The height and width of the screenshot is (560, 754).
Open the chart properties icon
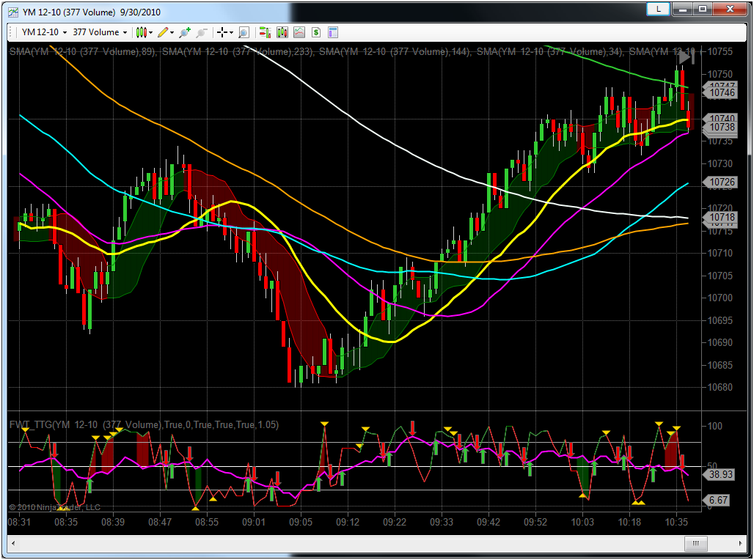333,32
